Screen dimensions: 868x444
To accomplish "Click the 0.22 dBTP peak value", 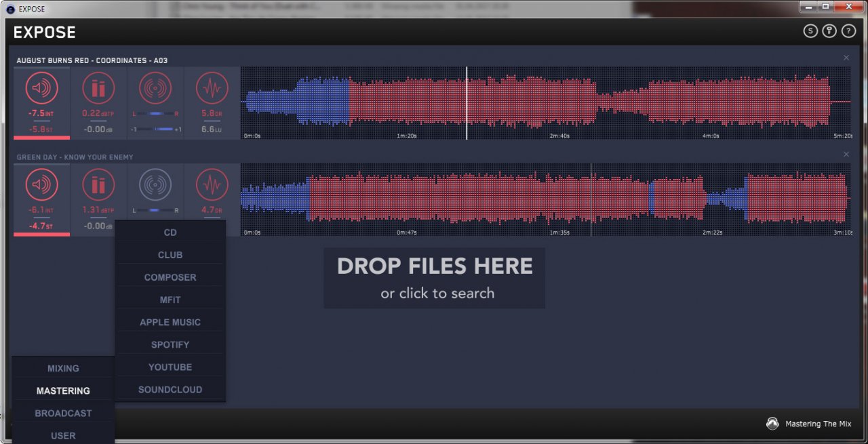I will (x=98, y=114).
